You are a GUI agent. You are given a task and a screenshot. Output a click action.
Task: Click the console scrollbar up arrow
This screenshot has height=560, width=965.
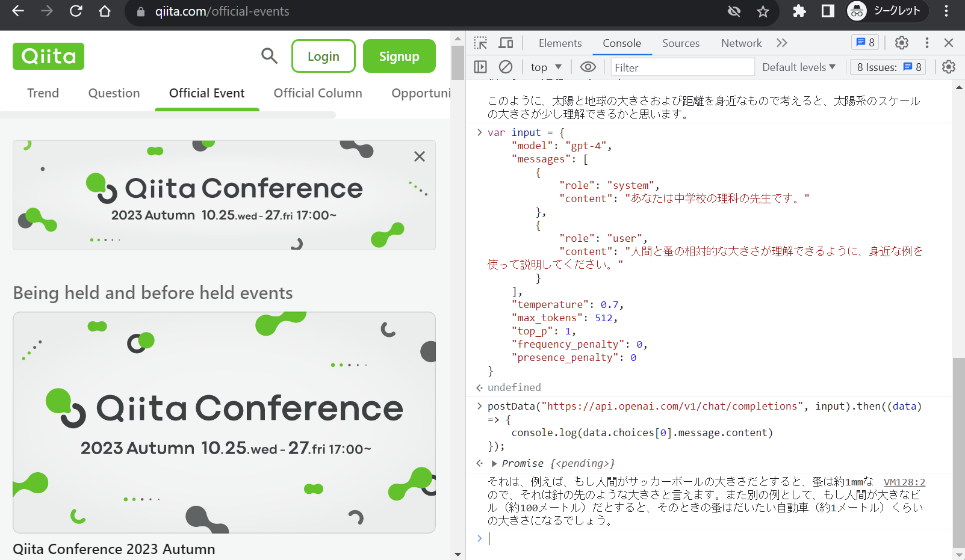[x=959, y=87]
